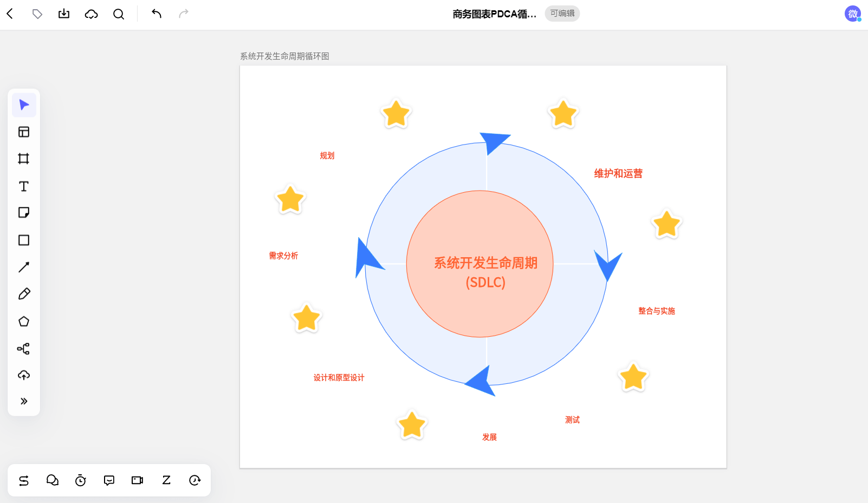The height and width of the screenshot is (503, 868).
Task: Select the 发展 label
Action: coord(489,437)
